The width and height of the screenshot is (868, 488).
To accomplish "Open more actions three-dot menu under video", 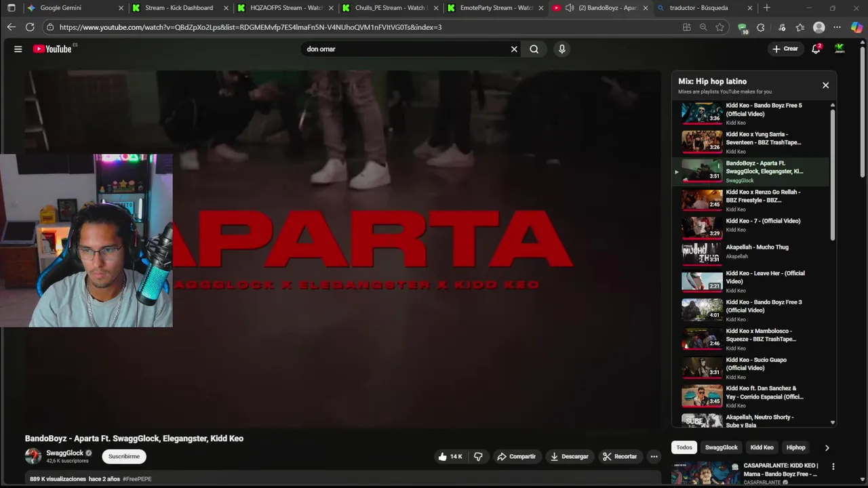I will (654, 456).
